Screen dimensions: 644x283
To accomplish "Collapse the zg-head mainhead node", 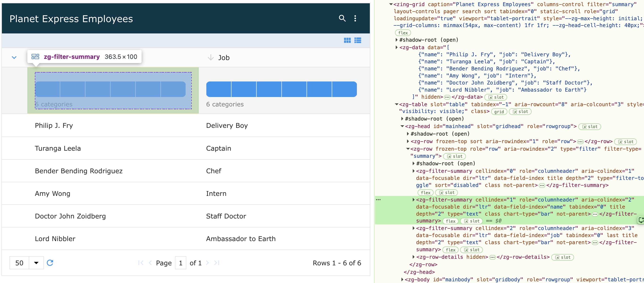I will [x=402, y=126].
